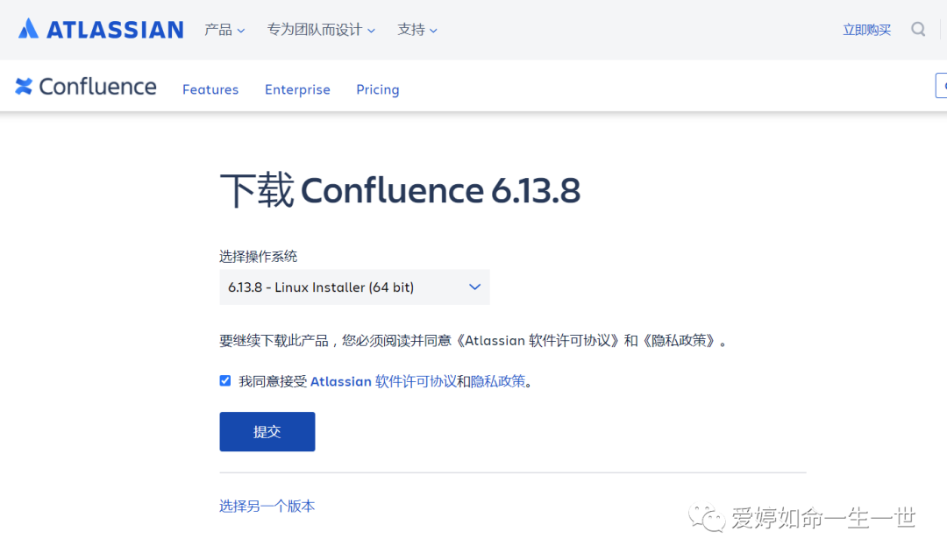
Task: Open Atlassian 软件许可协议 link
Action: coord(383,381)
